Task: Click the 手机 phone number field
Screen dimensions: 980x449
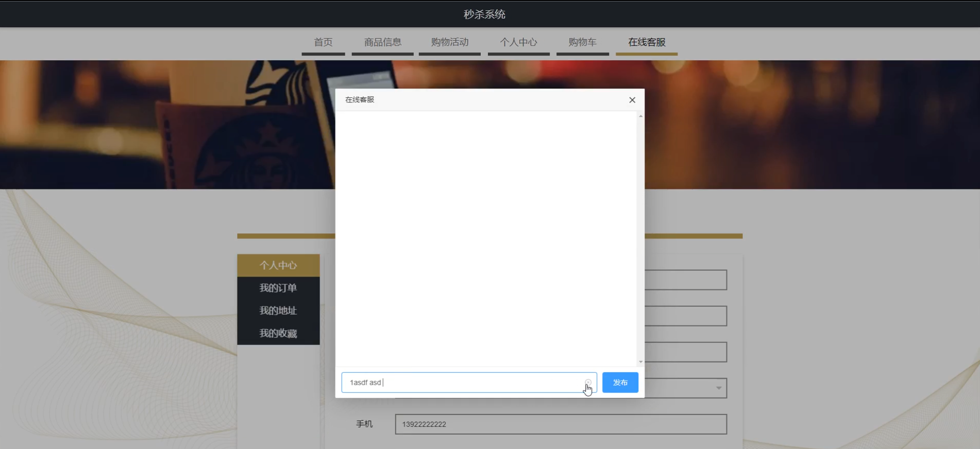Action: point(561,424)
